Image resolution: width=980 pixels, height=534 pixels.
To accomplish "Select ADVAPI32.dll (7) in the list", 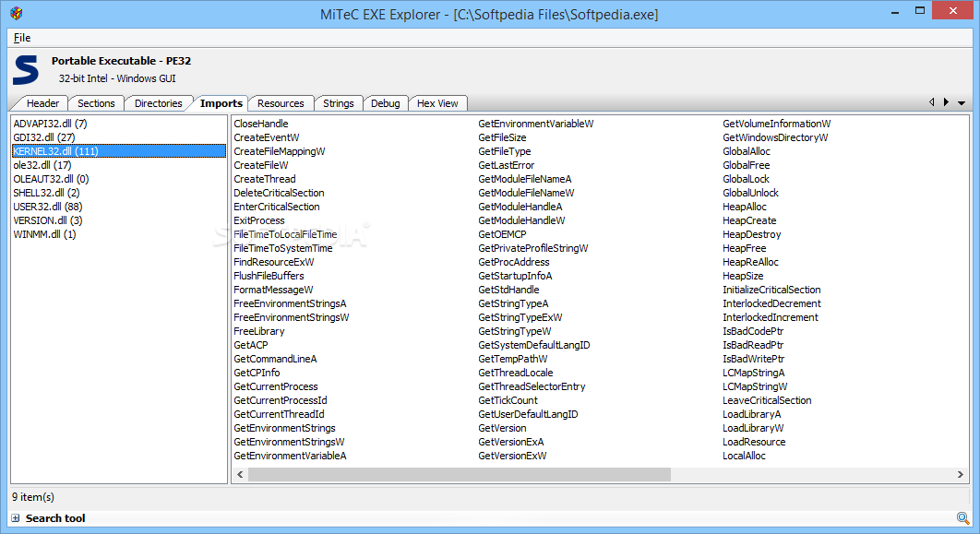I will (50, 124).
